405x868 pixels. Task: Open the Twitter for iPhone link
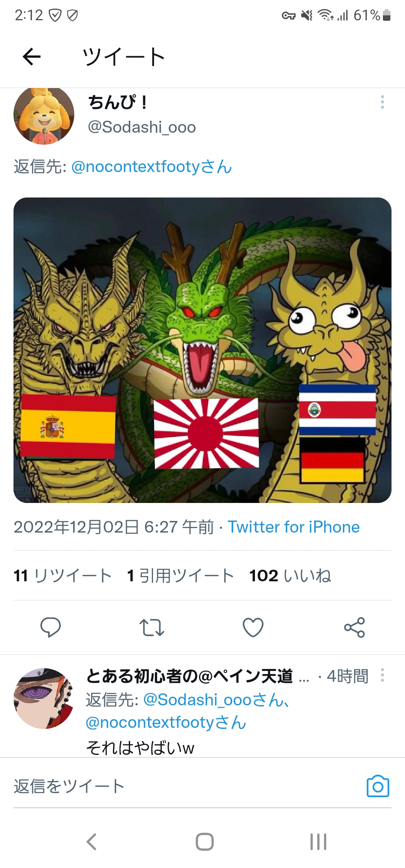[x=294, y=527]
